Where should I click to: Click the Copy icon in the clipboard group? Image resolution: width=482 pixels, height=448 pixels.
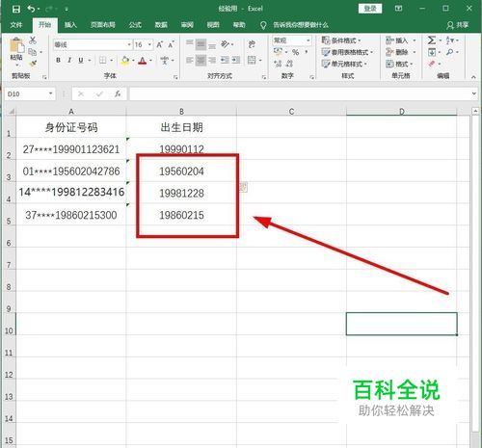33,52
